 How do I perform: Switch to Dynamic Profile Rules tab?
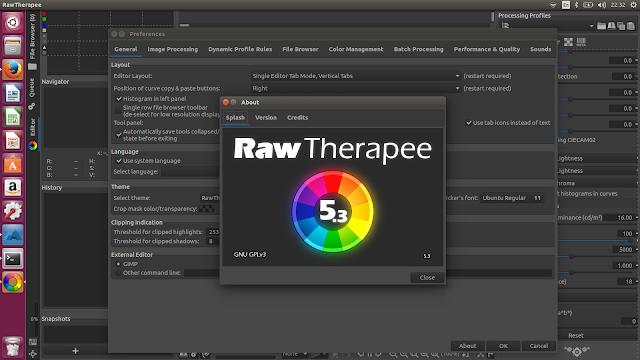tap(240, 49)
